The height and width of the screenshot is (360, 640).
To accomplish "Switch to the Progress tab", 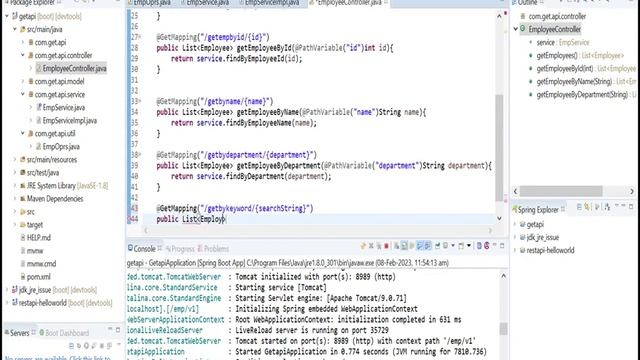I will click(180, 249).
